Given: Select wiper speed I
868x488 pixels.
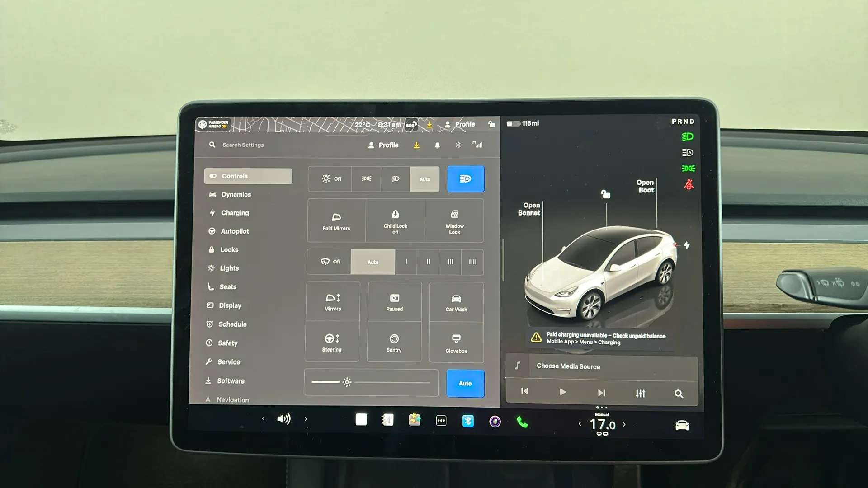Looking at the screenshot, I should 406,262.
